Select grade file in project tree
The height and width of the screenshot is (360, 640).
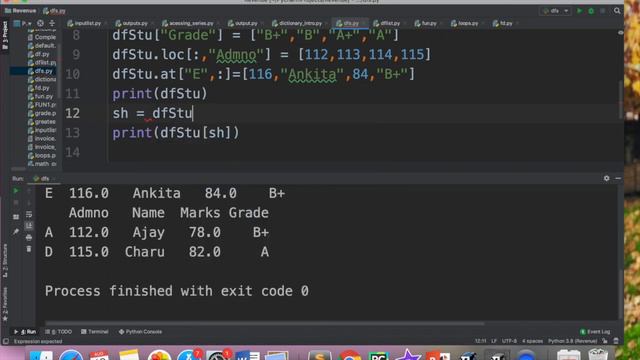[x=42, y=113]
